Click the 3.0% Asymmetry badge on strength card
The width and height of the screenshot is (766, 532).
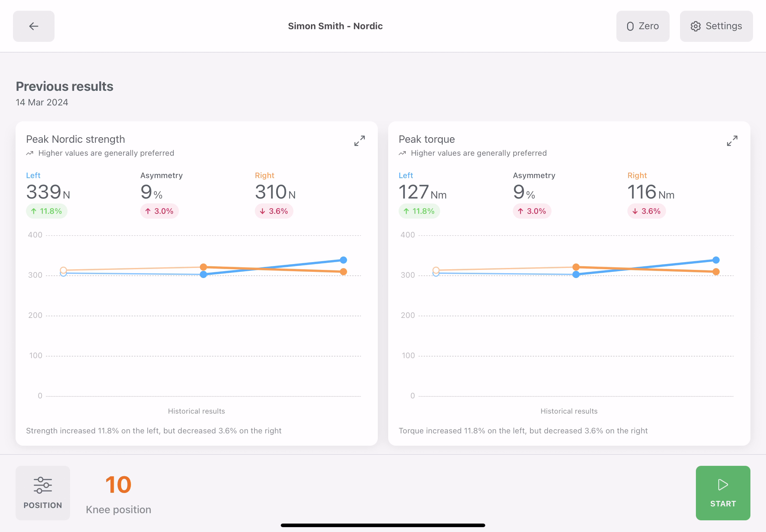click(x=159, y=211)
